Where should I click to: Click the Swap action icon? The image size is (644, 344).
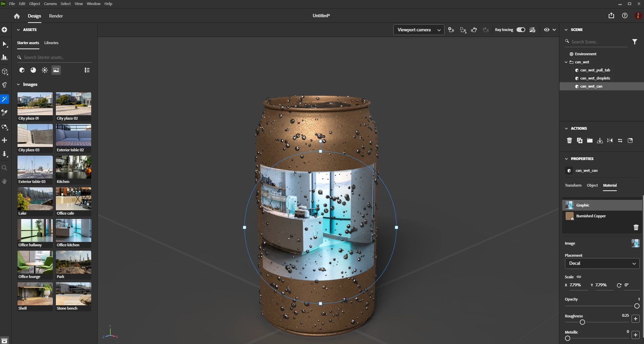[620, 140]
